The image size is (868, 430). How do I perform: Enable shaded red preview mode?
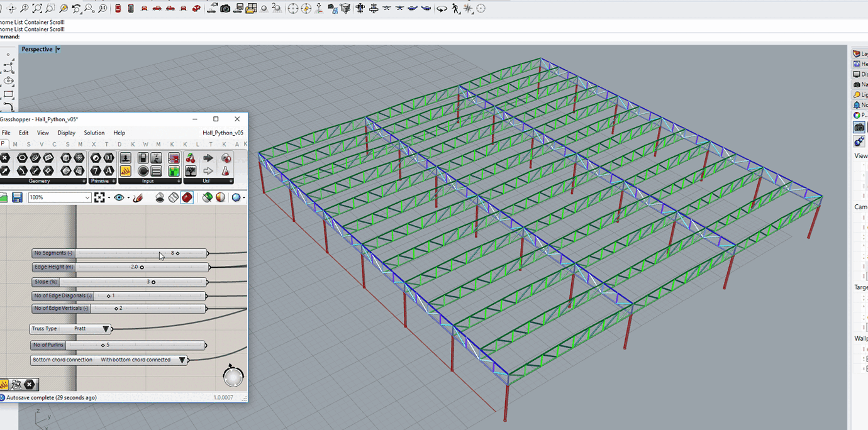point(187,197)
